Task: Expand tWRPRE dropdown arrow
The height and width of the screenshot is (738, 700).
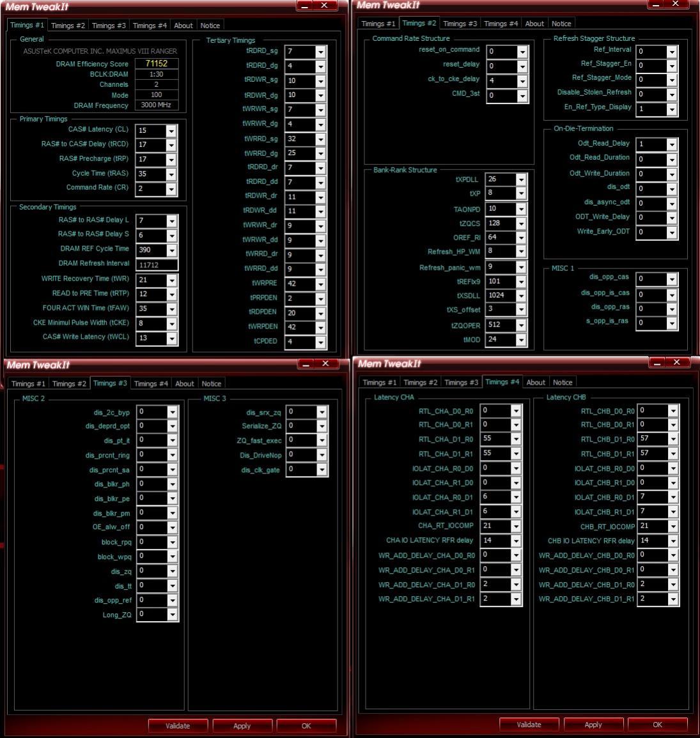Action: pos(320,284)
